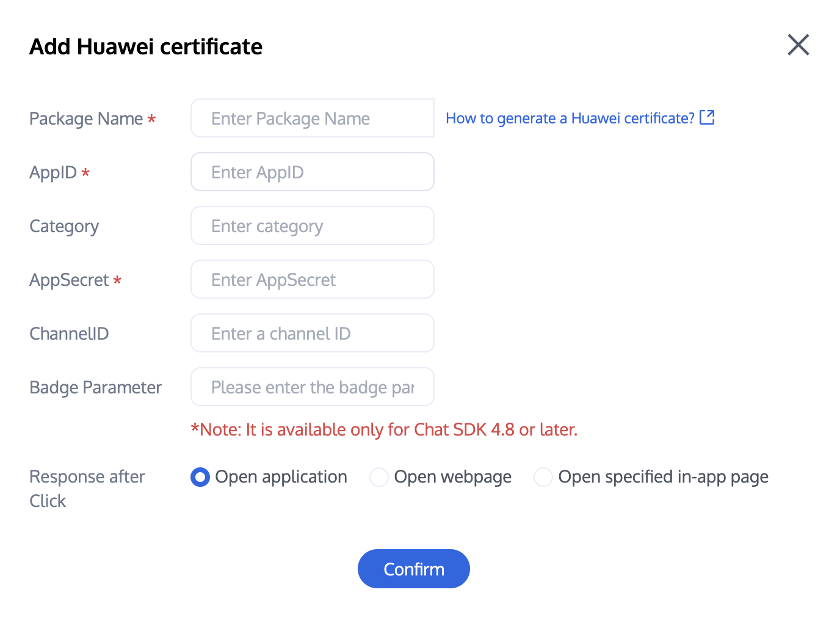Click into the Enter AppSecret field
Viewport: 840px width, 617px height.
(x=312, y=279)
